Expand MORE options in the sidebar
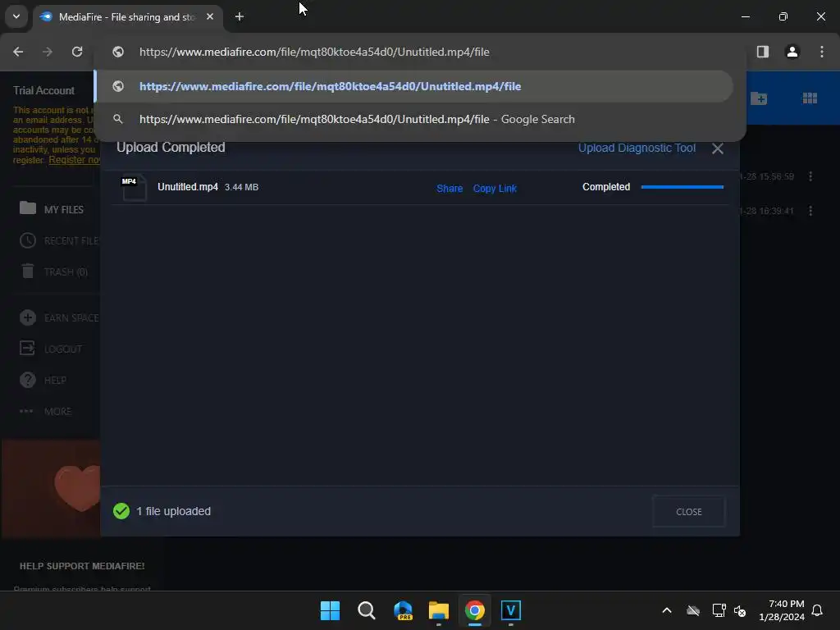The image size is (840, 630). (46, 411)
